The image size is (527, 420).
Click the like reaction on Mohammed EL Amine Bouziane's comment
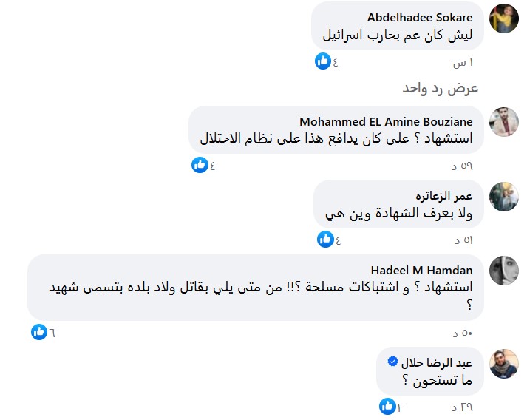[199, 165]
